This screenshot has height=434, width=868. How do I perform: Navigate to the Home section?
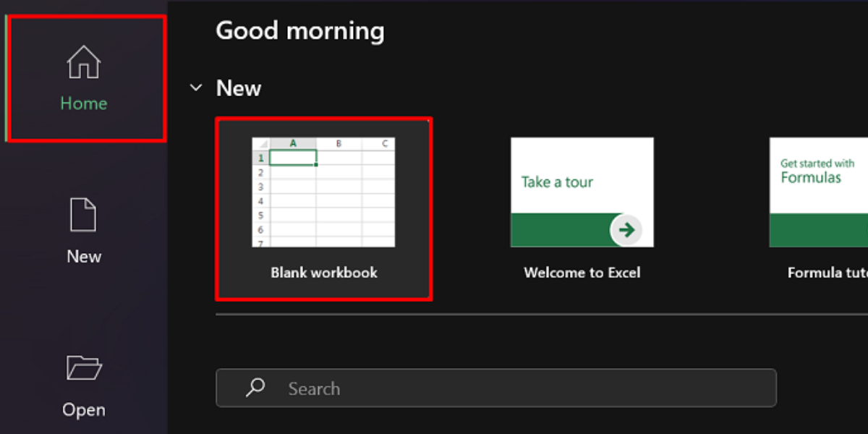(x=83, y=80)
